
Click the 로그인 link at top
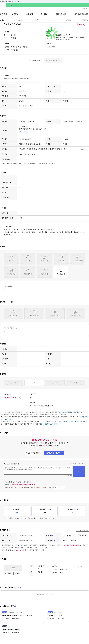click(83, 9)
